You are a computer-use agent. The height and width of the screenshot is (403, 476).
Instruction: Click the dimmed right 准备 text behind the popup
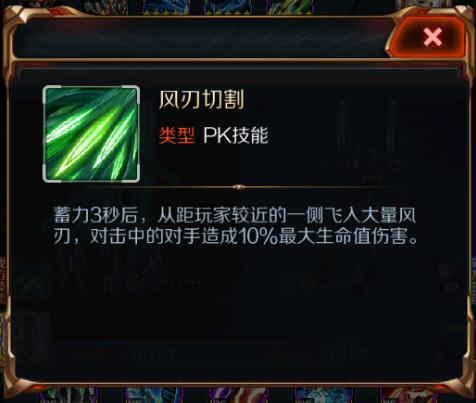[325, 282]
